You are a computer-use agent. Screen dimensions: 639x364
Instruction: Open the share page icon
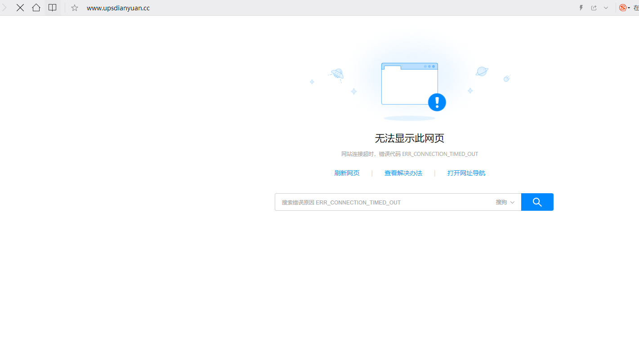coord(594,8)
